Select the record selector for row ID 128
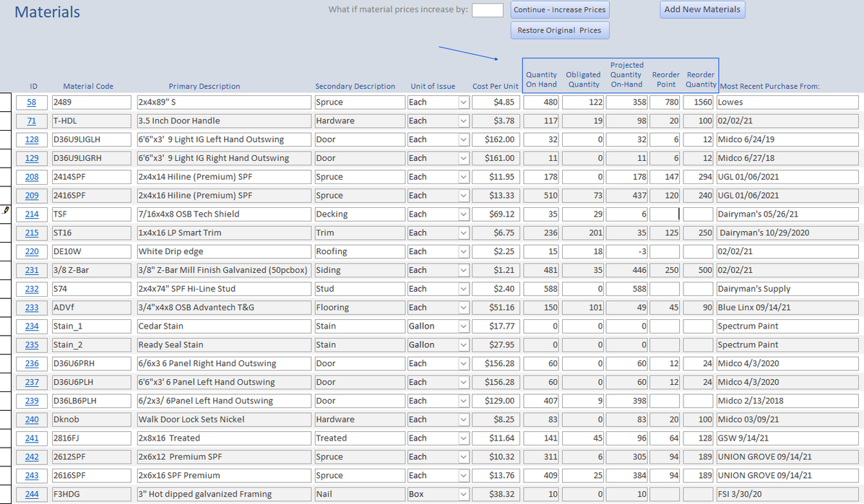The image size is (864, 504). tap(7, 140)
